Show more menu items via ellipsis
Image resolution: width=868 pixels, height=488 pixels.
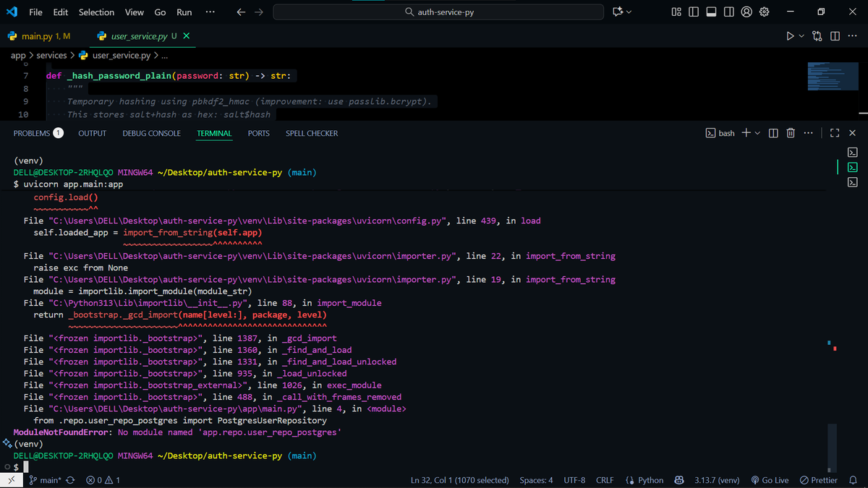(210, 12)
